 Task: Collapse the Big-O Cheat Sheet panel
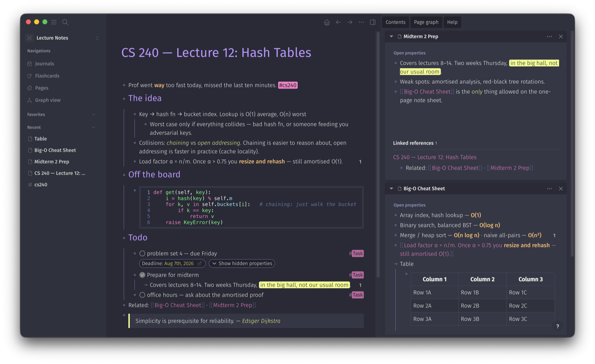tap(391, 189)
